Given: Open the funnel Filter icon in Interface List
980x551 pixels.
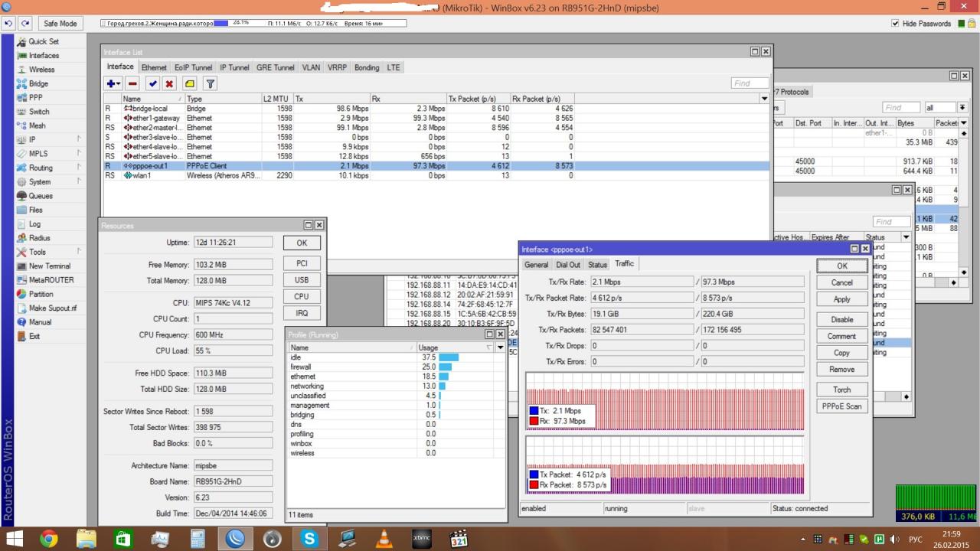Looking at the screenshot, I should coord(209,83).
